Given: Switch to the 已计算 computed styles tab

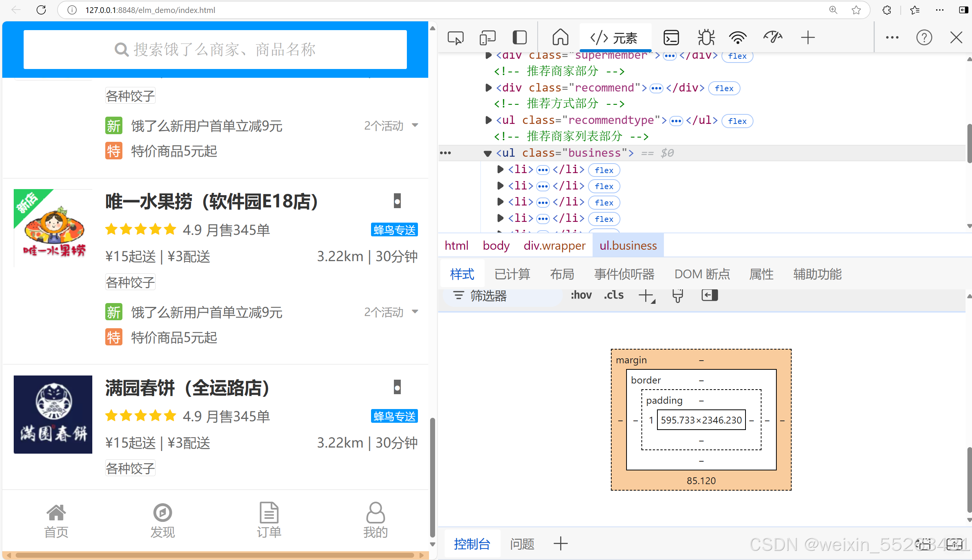Looking at the screenshot, I should point(512,274).
